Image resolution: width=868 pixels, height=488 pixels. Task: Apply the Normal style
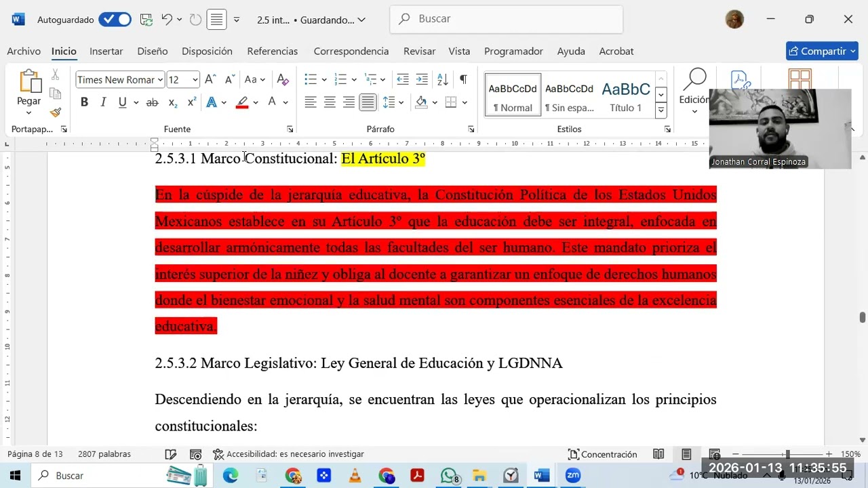tap(513, 96)
